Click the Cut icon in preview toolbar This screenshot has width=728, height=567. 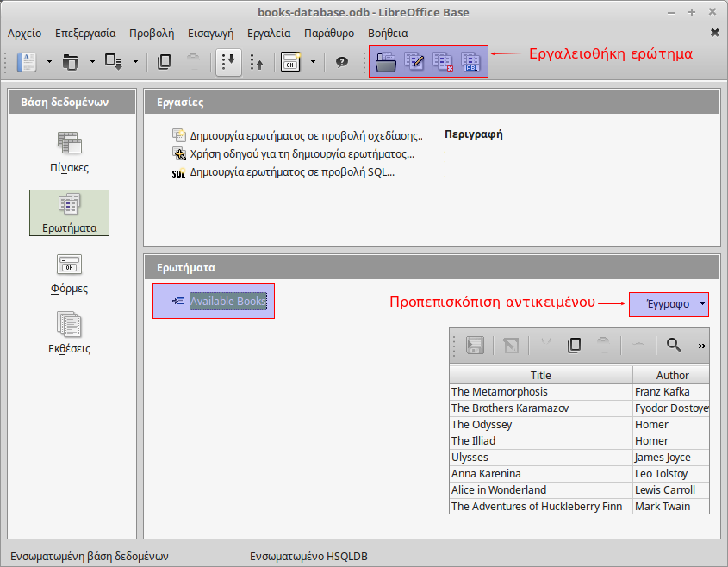546,344
